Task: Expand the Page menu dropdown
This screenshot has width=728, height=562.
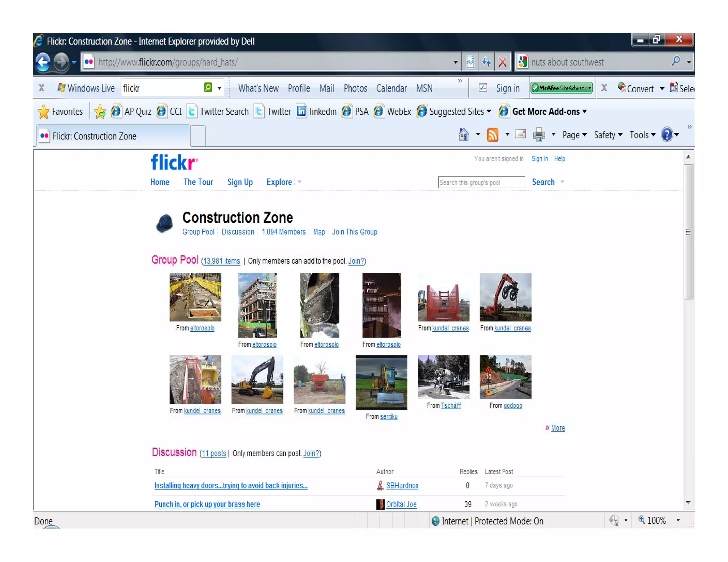Action: (x=574, y=135)
